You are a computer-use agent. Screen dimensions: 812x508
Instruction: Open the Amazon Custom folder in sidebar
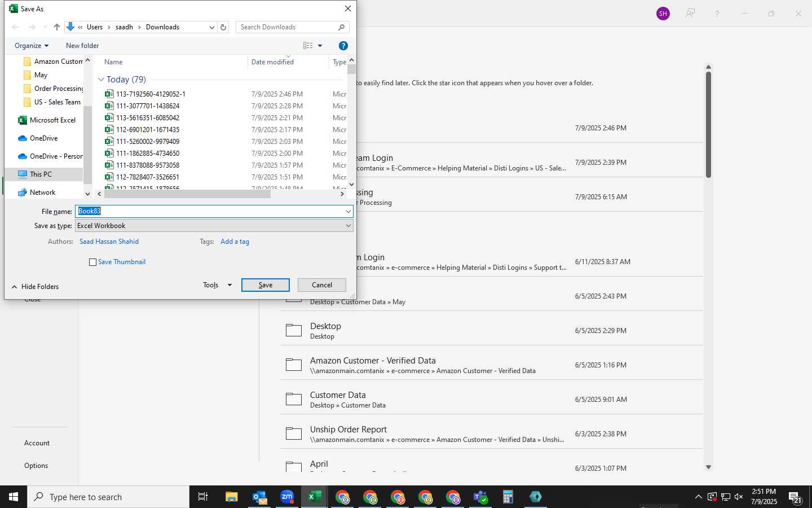(x=53, y=62)
